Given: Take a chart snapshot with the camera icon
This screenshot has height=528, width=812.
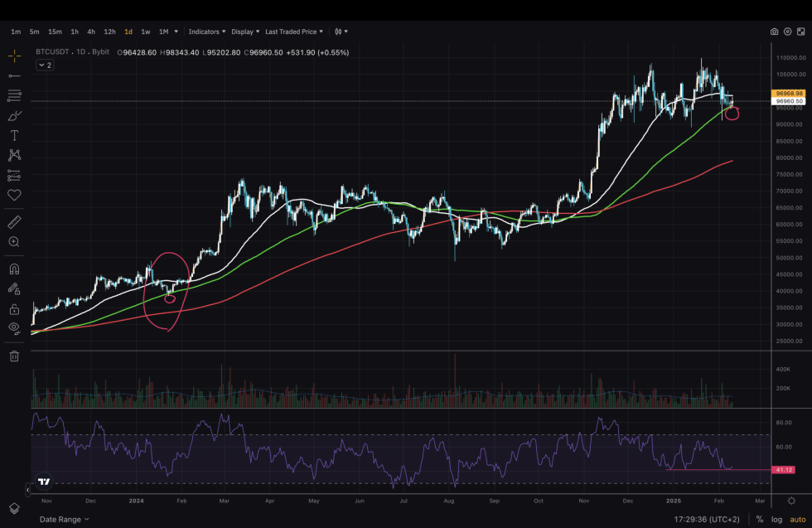Looking at the screenshot, I should [776, 31].
